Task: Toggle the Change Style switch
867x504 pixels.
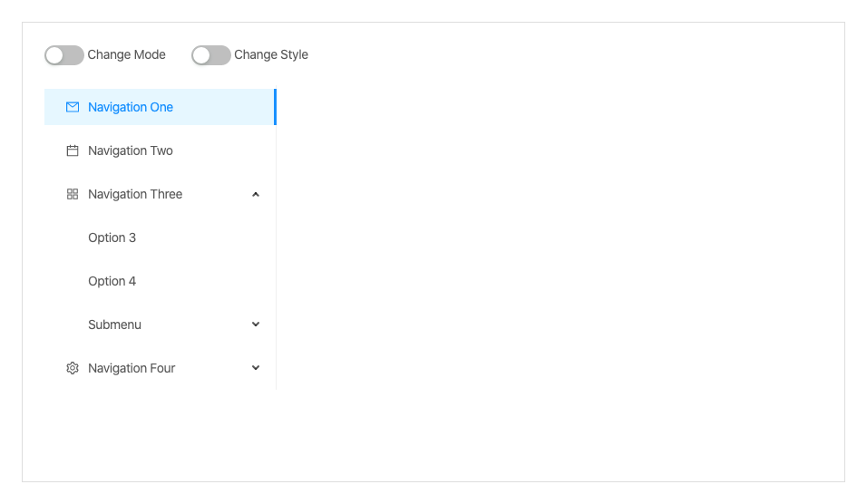Action: pos(210,55)
